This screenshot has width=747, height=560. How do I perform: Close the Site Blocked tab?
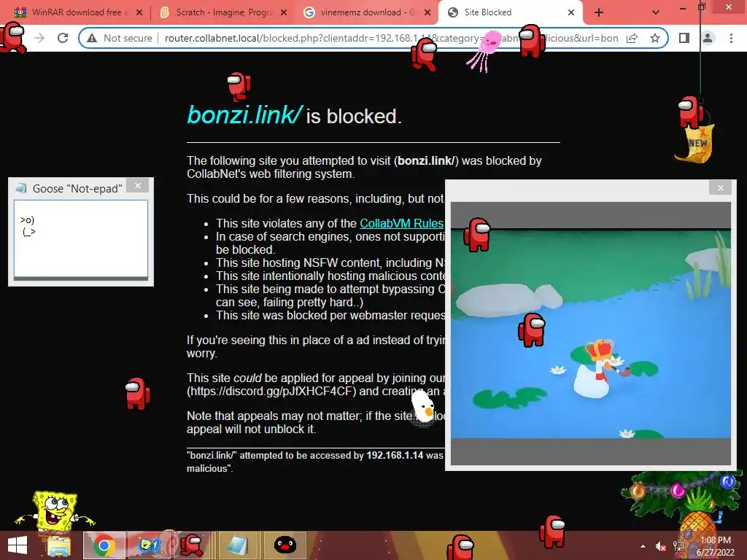(x=571, y=12)
